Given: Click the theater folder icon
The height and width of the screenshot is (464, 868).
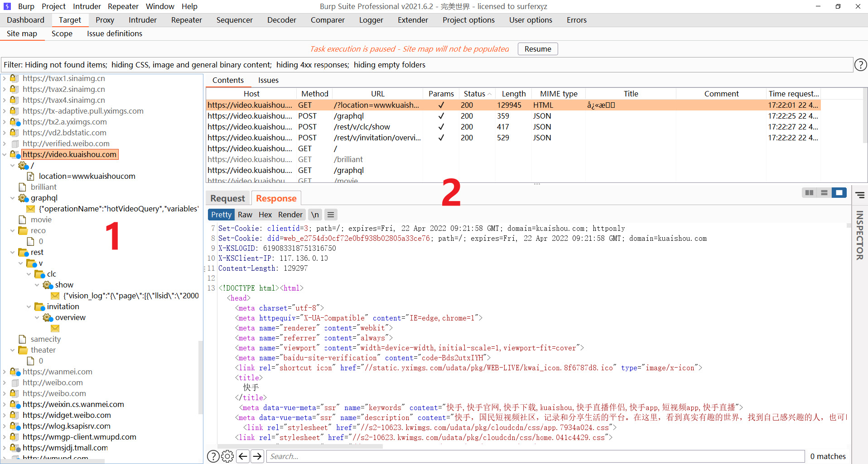Looking at the screenshot, I should coord(23,350).
